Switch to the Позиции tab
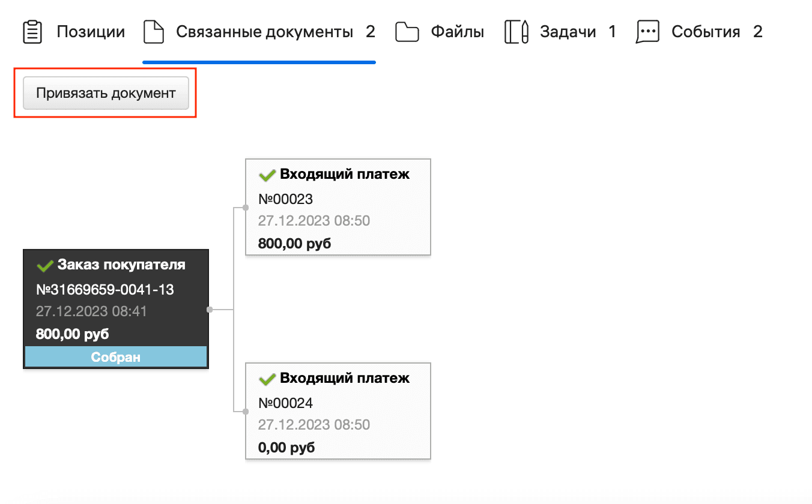The image size is (812, 504). pos(90,31)
